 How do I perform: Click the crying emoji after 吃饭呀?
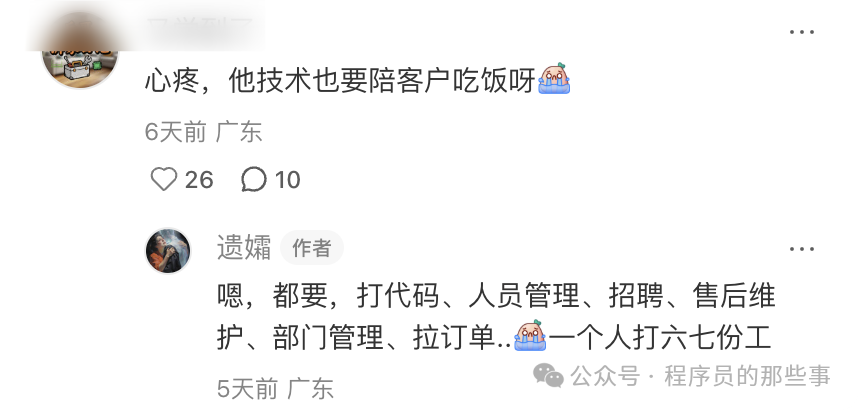(x=554, y=79)
